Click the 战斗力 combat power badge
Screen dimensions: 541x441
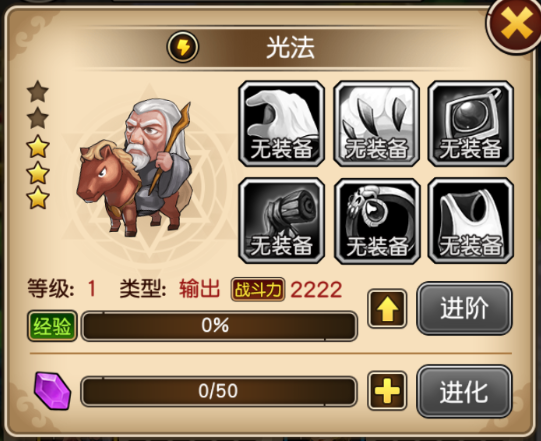258,289
